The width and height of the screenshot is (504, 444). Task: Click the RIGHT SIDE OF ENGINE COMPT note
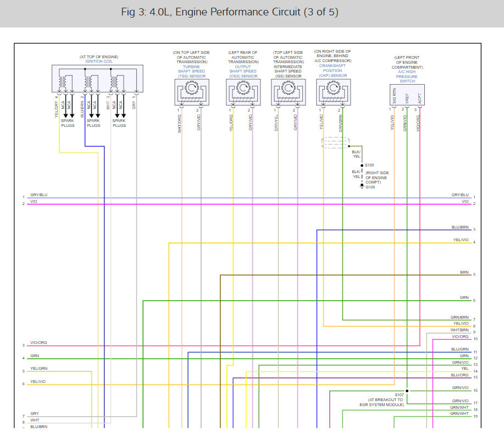coord(376,177)
